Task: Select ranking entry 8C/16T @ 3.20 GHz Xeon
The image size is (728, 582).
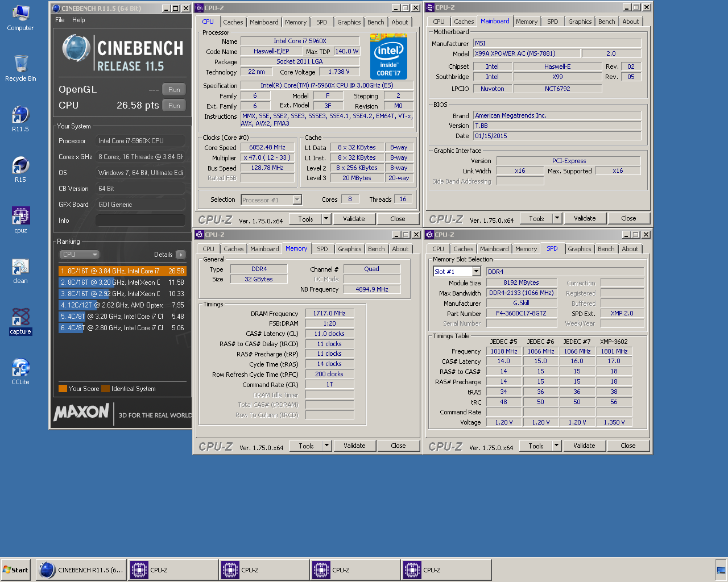Action: (122, 282)
